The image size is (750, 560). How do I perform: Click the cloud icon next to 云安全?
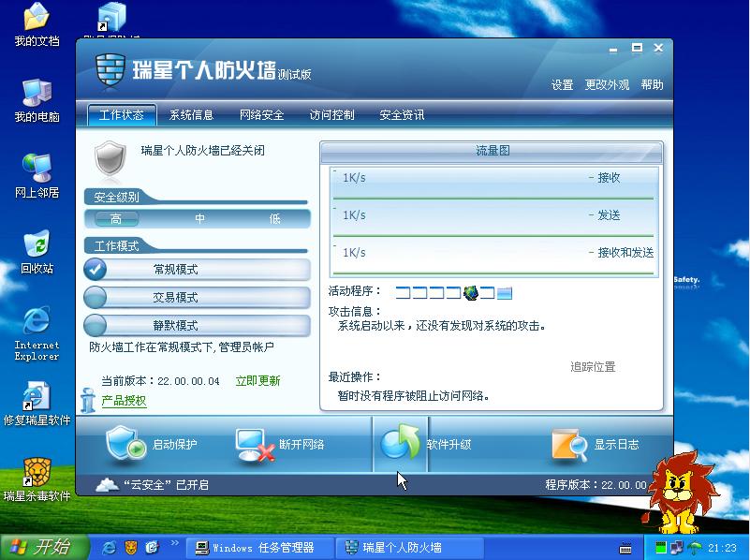[x=107, y=484]
